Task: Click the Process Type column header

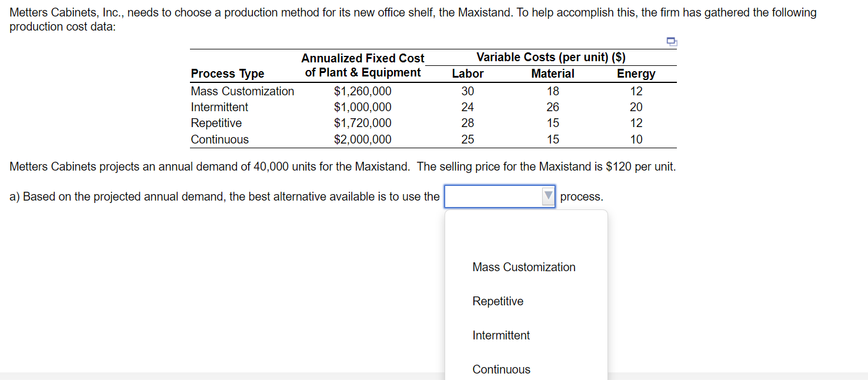Action: (x=228, y=74)
